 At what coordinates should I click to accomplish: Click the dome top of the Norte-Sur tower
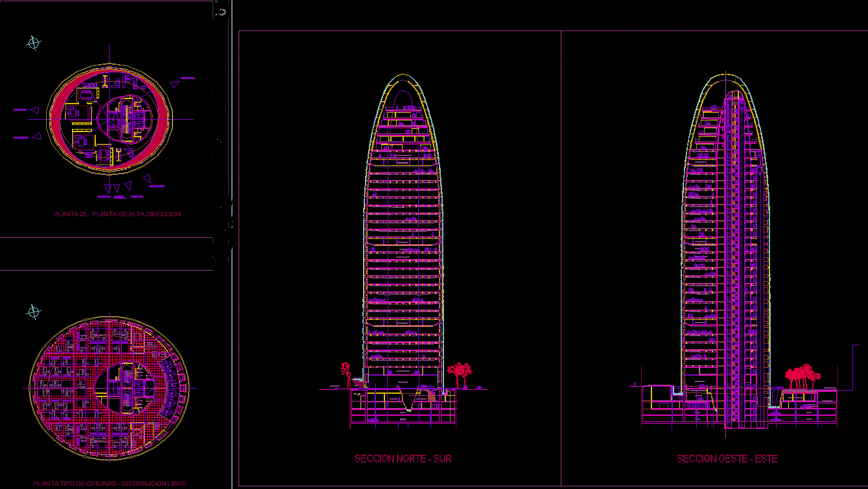coord(403,87)
